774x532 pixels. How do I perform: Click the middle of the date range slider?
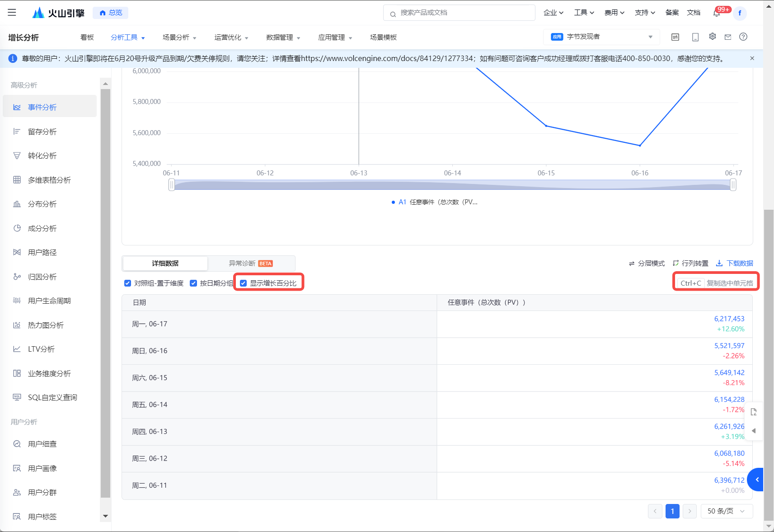pyautogui.click(x=452, y=184)
